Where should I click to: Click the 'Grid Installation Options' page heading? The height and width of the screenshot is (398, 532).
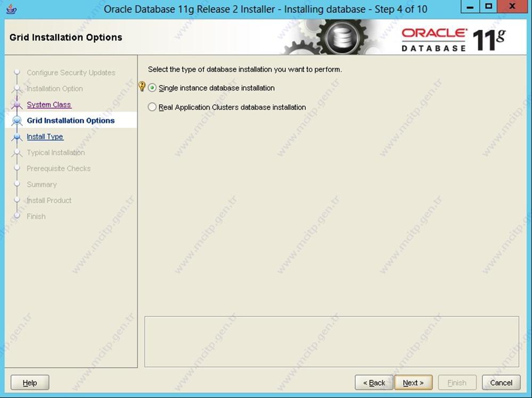coord(66,37)
